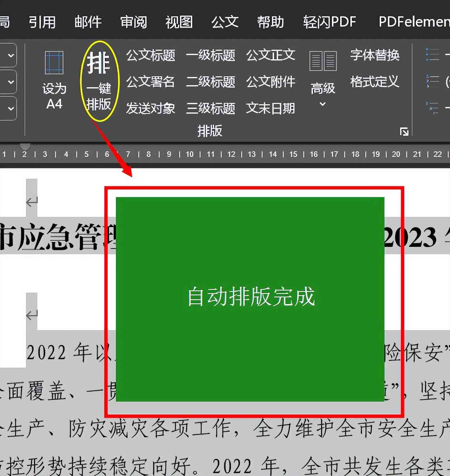Apply 公文署名 style
450x476 pixels.
click(x=151, y=81)
